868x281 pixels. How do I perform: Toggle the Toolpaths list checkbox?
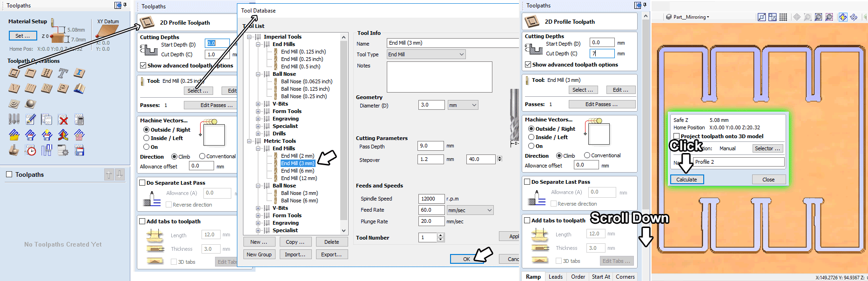[x=9, y=174]
